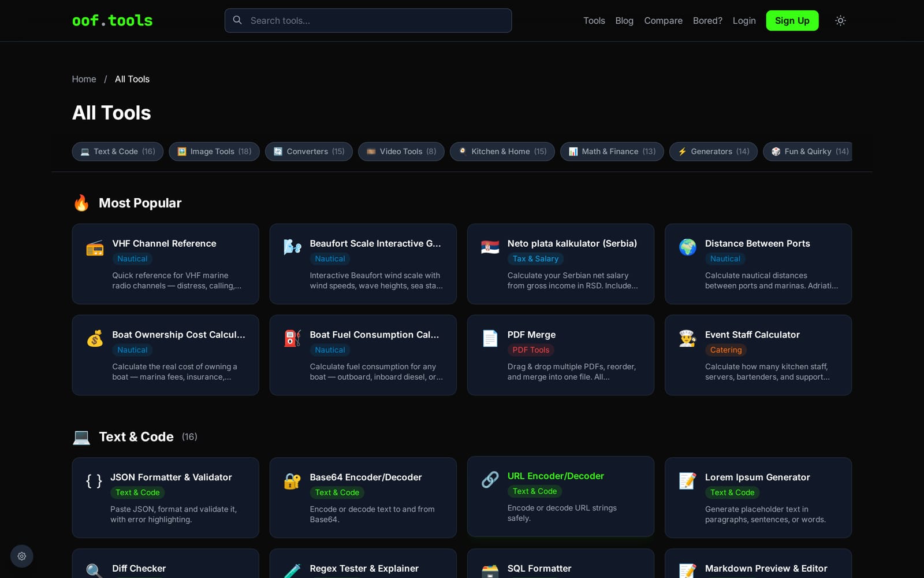Open the Tools nav menu item
The width and height of the screenshot is (924, 578).
(x=594, y=21)
